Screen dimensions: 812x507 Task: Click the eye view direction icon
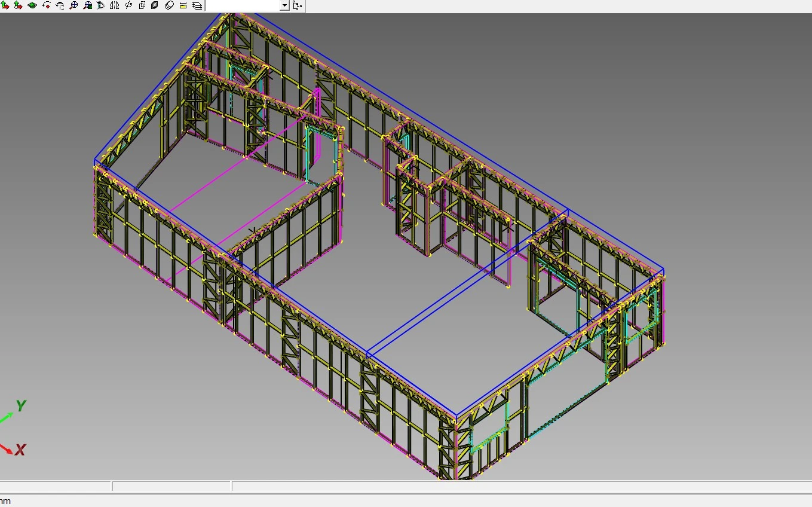point(100,5)
